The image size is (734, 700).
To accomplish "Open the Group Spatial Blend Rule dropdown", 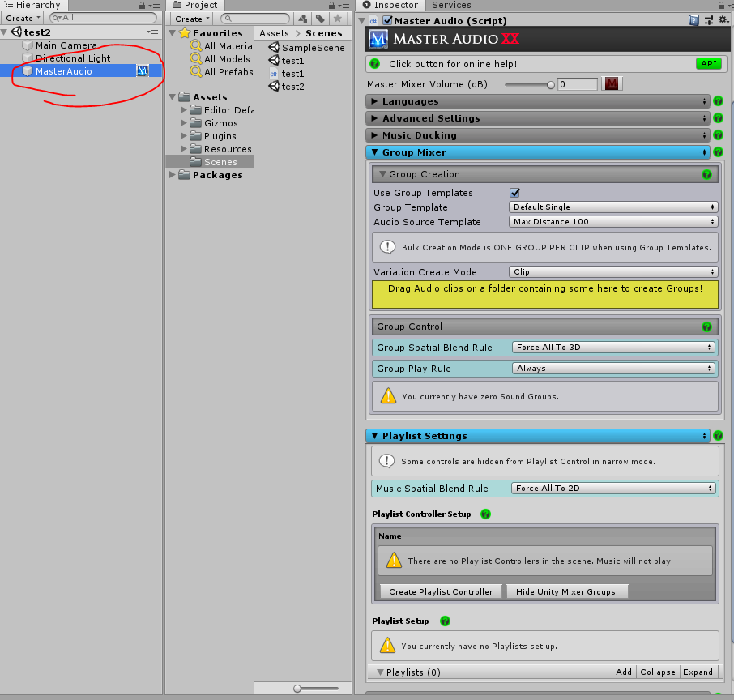I will (x=614, y=348).
